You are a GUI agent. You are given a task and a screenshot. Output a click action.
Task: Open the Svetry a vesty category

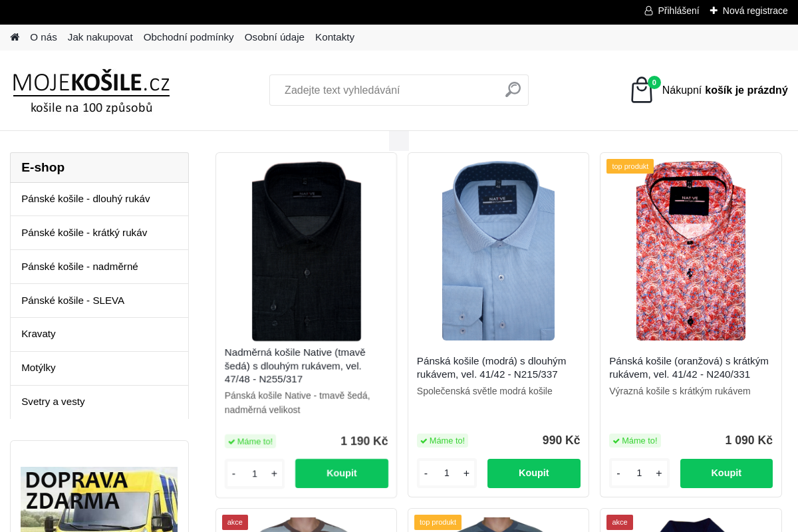coord(100,402)
